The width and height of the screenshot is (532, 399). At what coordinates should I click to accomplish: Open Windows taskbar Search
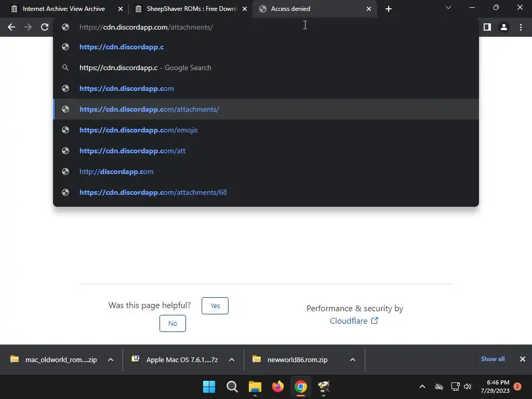(232, 387)
